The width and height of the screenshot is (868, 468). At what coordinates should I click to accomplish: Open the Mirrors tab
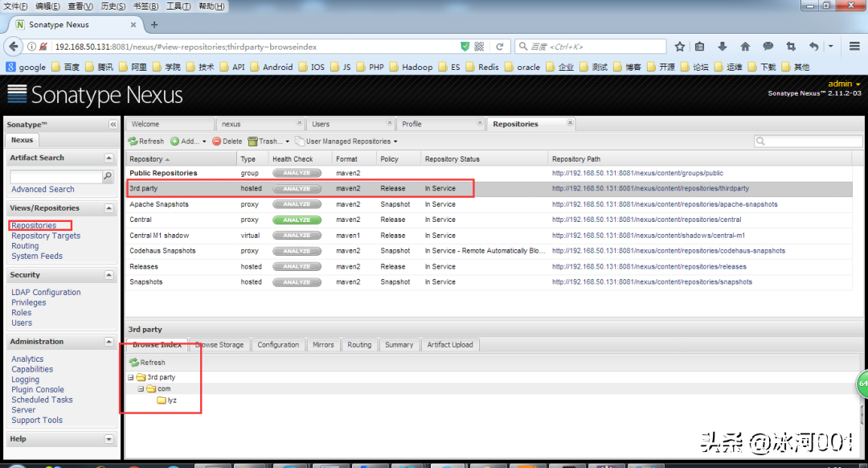coord(323,345)
